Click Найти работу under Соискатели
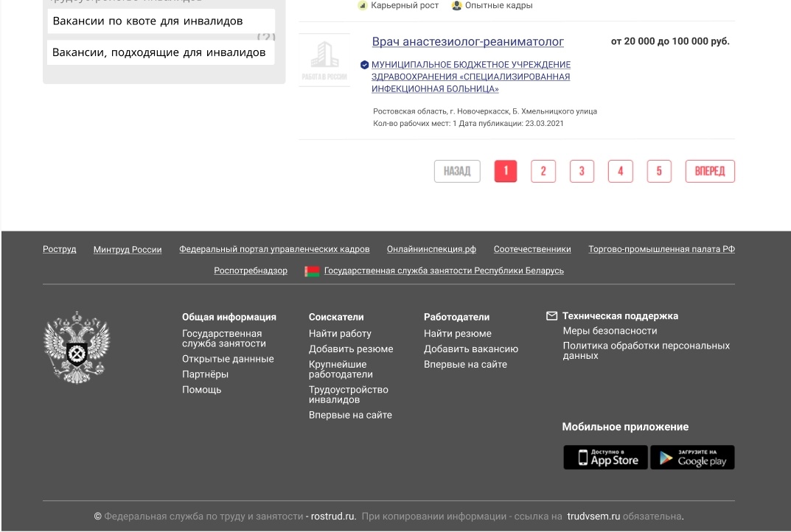This screenshot has height=532, width=791. 340,333
